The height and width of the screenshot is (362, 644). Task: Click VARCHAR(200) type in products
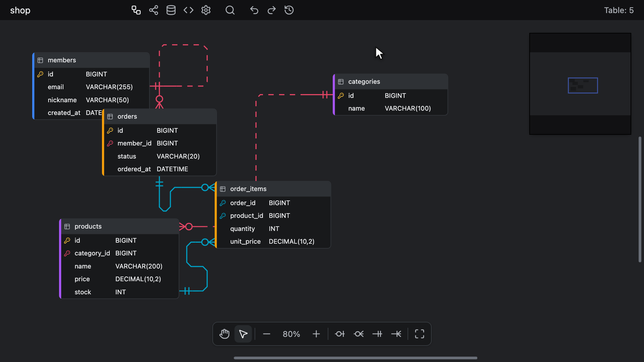pos(139,266)
